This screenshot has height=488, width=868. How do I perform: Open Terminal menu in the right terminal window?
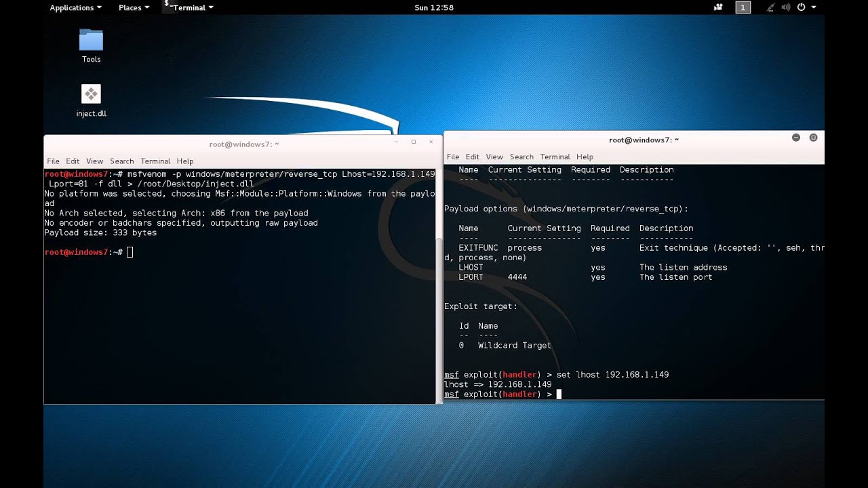click(x=555, y=157)
